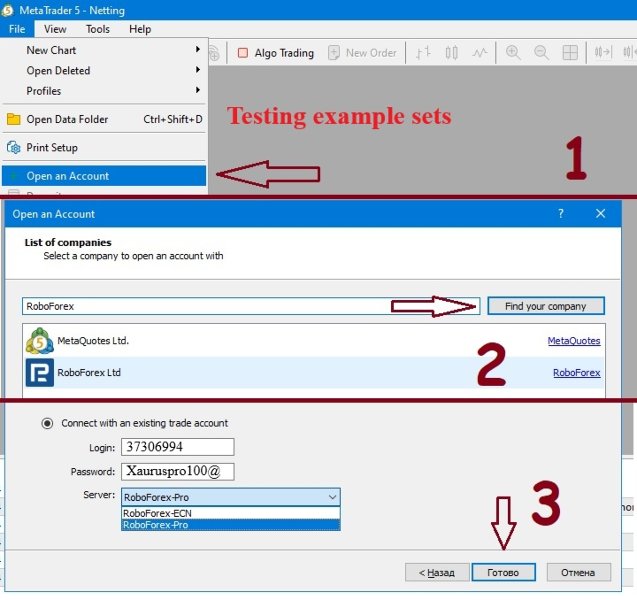Zoom out on the chart
The height and width of the screenshot is (600, 637).
coord(542,52)
